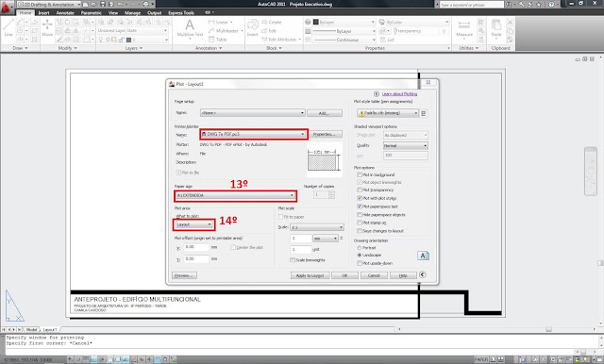Collapse the Plot dialog options arrow

(423, 274)
